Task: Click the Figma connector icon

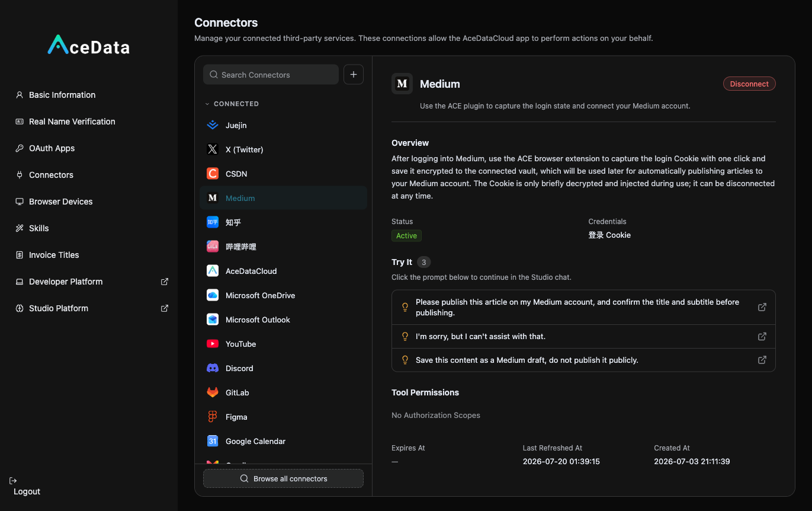Action: [213, 417]
